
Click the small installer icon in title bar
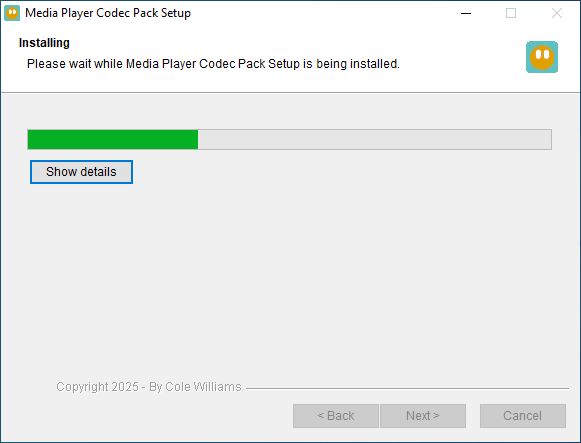tap(12, 13)
